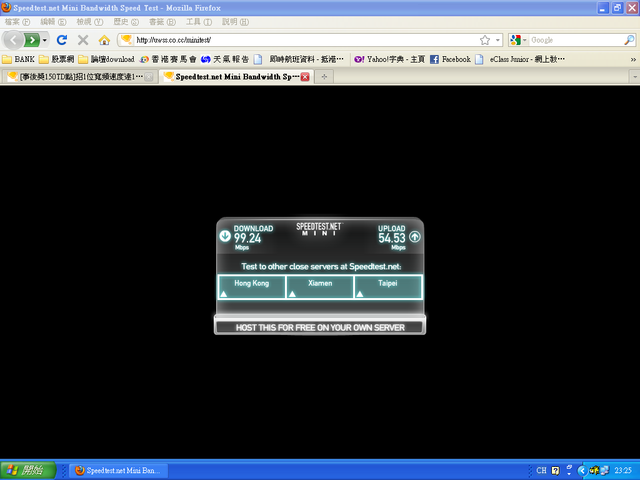Open the 股票網 bookmark folder
This screenshot has width=640, height=480.
(x=56, y=59)
